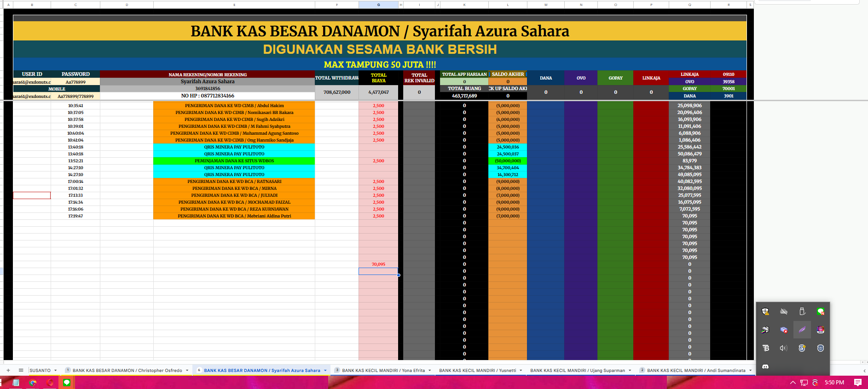Collapse the hidden tray icons chevron
Image resolution: width=868 pixels, height=389 pixels.
[x=793, y=383]
